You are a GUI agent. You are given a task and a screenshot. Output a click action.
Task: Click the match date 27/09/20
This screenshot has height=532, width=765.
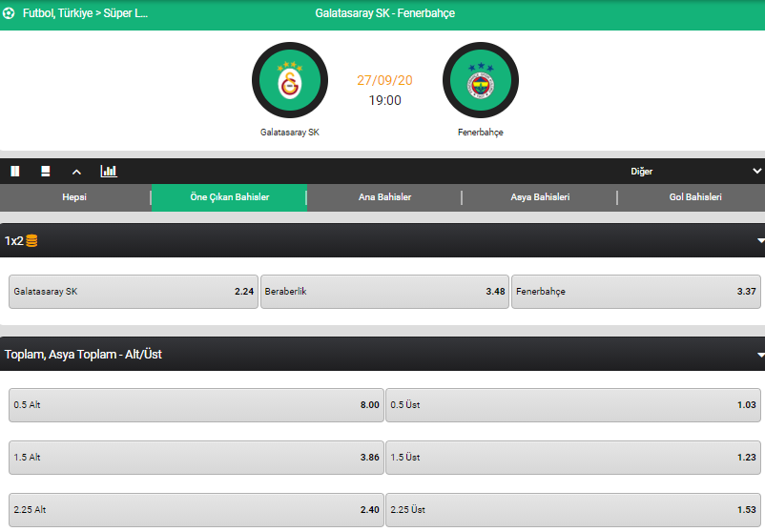384,80
